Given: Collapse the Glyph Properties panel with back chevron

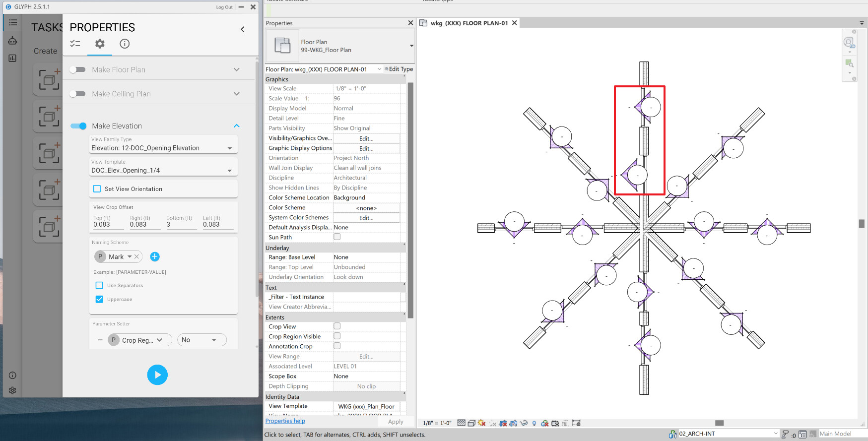Looking at the screenshot, I should (243, 29).
